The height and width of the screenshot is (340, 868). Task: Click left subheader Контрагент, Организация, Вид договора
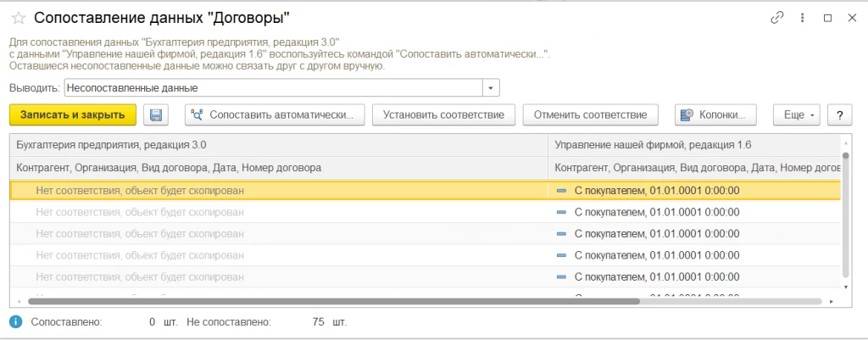279,167
